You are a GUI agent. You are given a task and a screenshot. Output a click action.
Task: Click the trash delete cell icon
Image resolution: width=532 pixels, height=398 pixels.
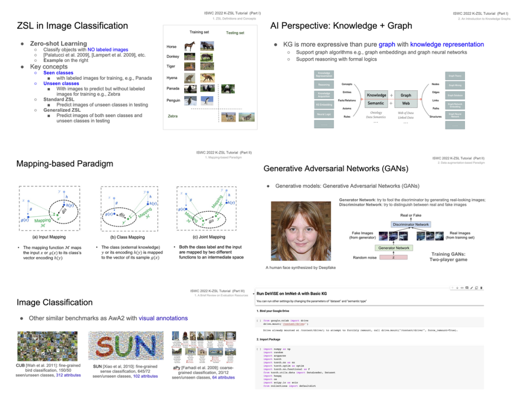click(481, 288)
